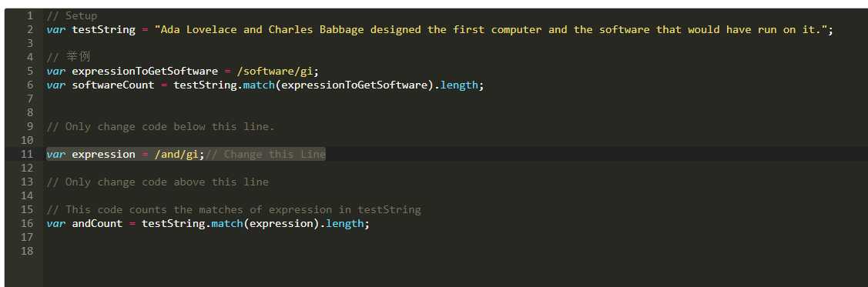Click the word 'Babbage' in the string
The image size is (868, 287).
tap(341, 30)
